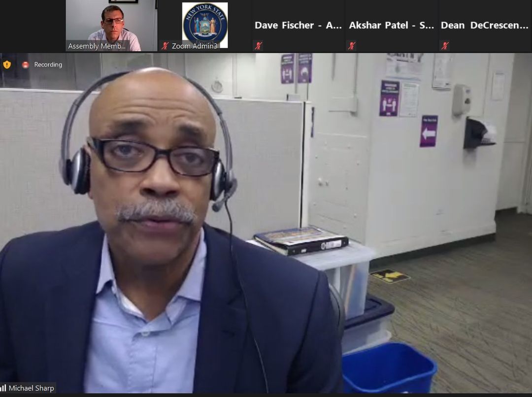Viewport: 532px width, 397px height.
Task: Click Dean DeCrescen's muted microphone icon
Action: 445,46
